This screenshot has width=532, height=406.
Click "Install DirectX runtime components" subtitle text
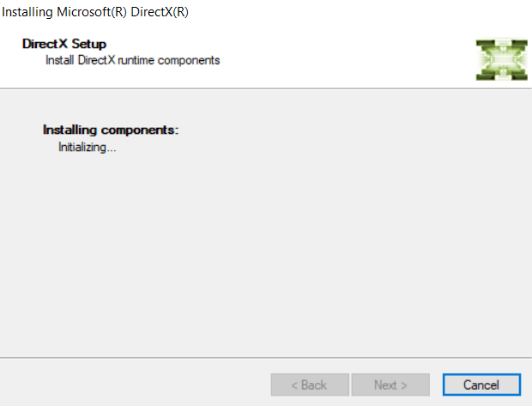[132, 60]
